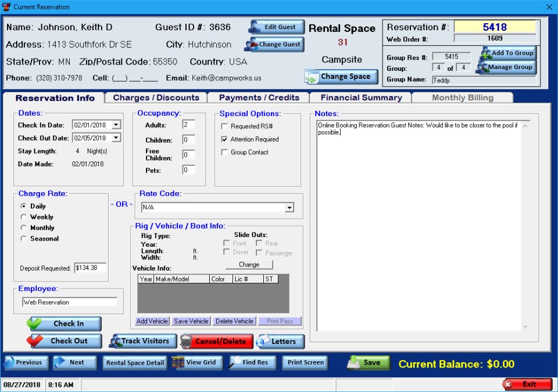Click the Deposit Requested amount field
Viewport: 558px width, 392px height.
91,268
